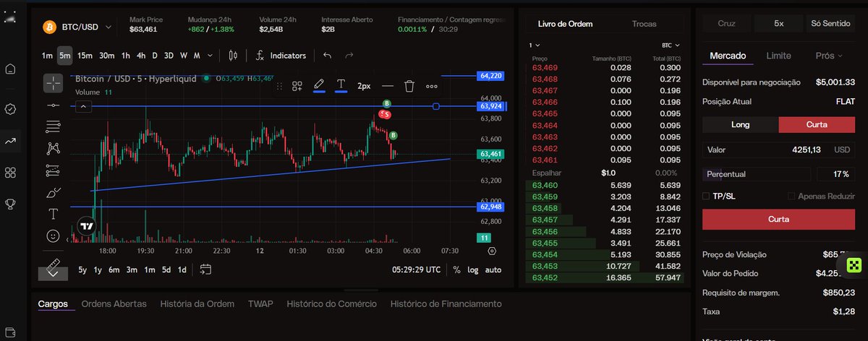The image size is (868, 341).
Task: Click the Bitcoin coin icon
Action: [x=49, y=27]
